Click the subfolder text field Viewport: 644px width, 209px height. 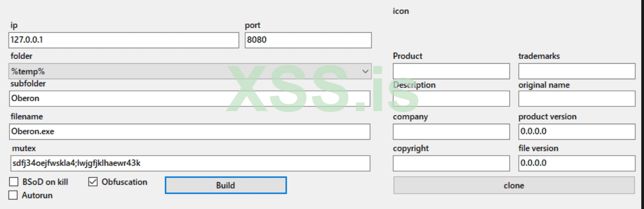189,99
